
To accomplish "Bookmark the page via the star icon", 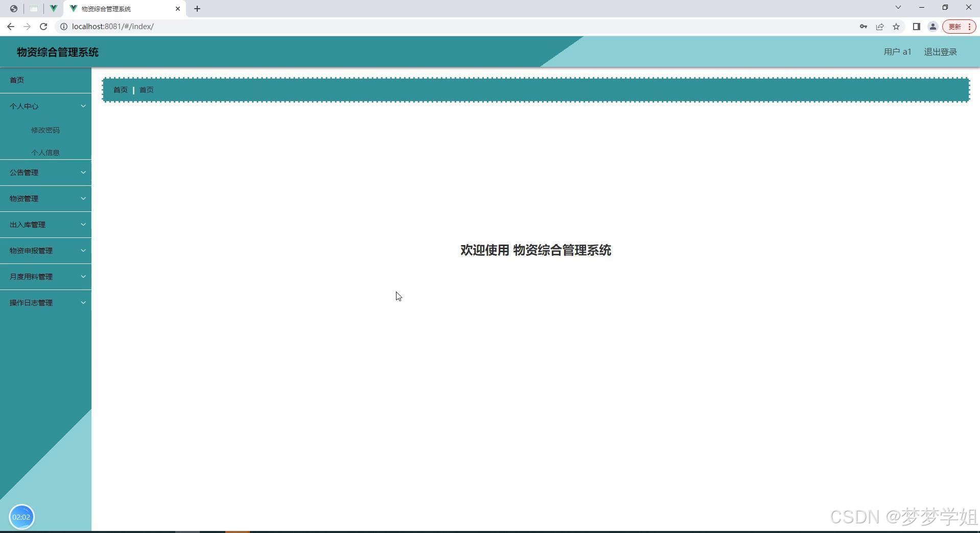I will [x=897, y=26].
